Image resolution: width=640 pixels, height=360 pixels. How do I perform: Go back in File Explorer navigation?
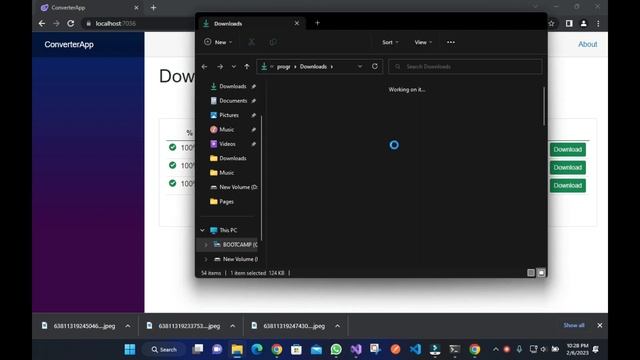204,67
